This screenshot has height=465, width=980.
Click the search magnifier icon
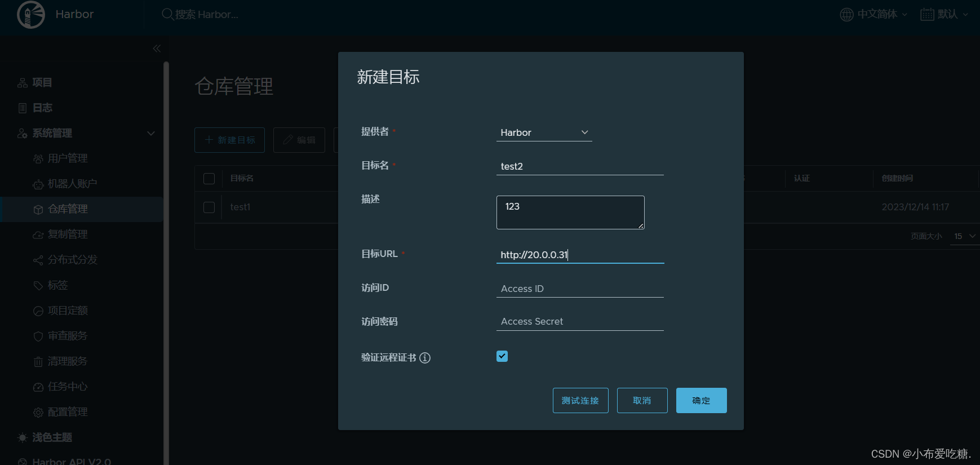tap(167, 14)
